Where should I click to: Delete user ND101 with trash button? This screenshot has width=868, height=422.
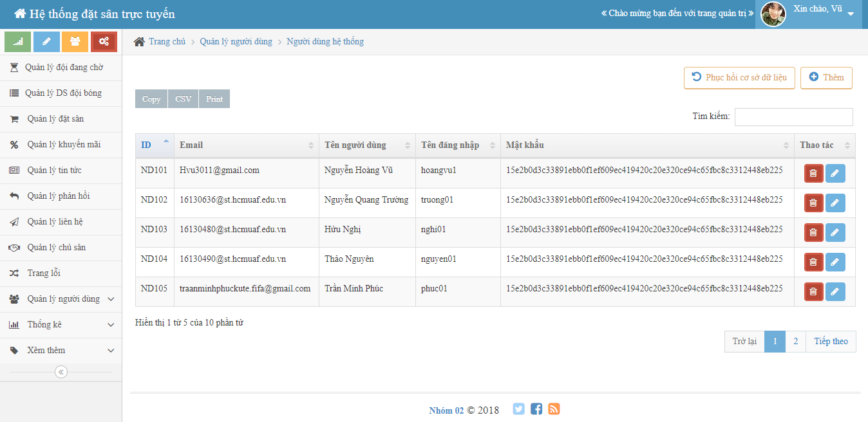coord(813,173)
